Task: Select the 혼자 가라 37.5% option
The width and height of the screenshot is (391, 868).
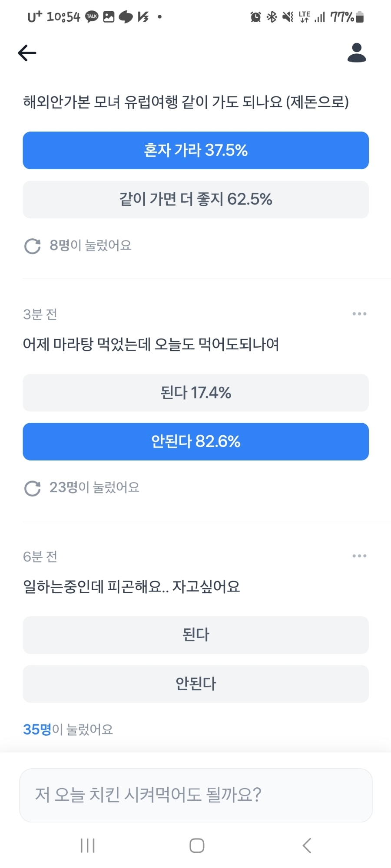Action: [x=195, y=150]
